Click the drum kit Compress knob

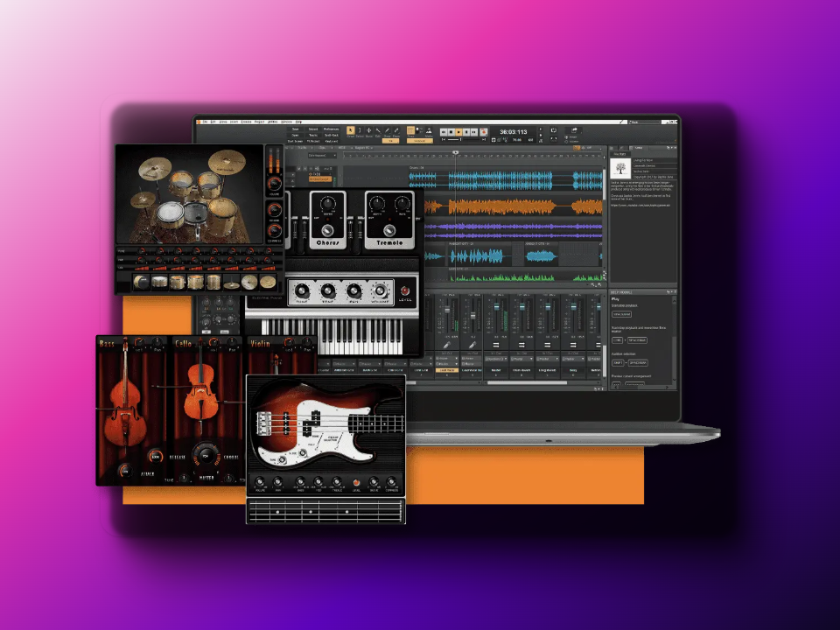(274, 231)
